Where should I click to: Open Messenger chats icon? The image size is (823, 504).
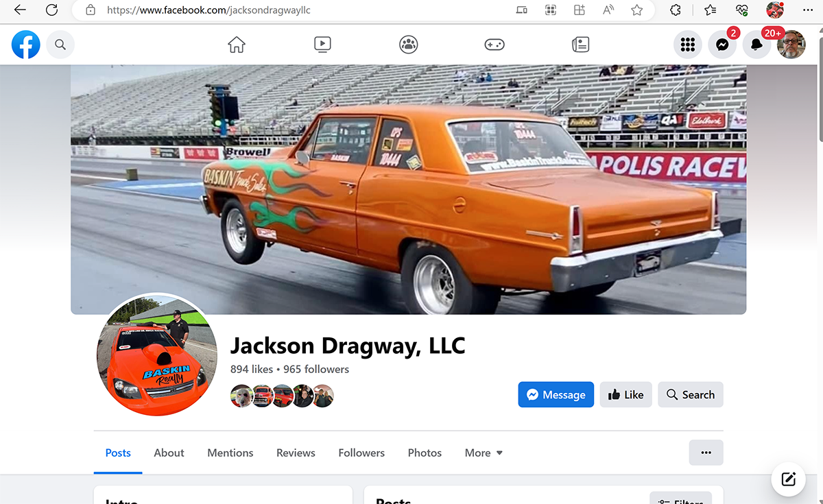[721, 45]
